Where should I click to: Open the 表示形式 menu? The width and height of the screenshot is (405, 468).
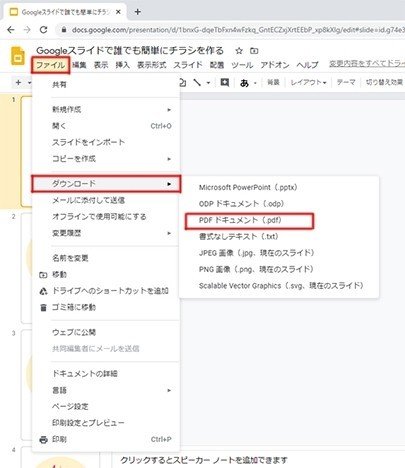152,65
